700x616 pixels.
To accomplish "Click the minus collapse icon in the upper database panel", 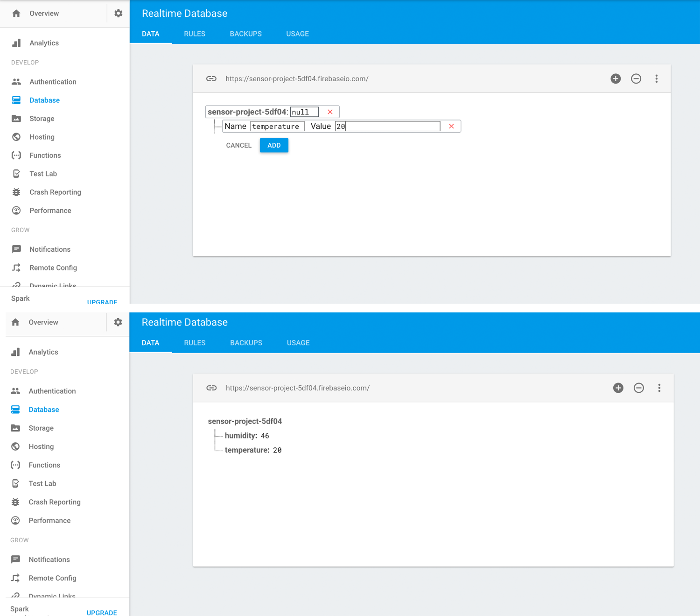I will (x=636, y=79).
